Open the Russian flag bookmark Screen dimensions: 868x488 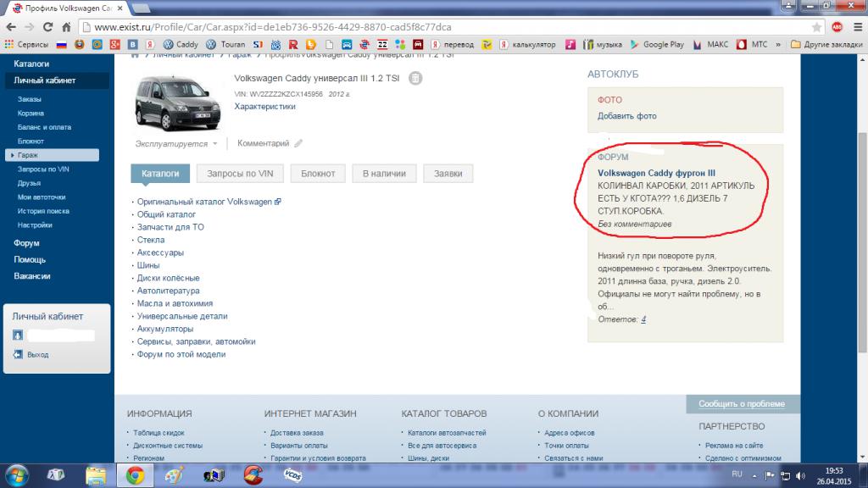click(61, 44)
